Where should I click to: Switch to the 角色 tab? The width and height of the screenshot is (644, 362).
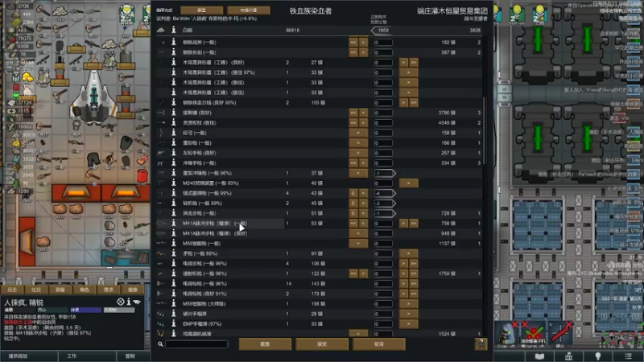click(x=85, y=290)
